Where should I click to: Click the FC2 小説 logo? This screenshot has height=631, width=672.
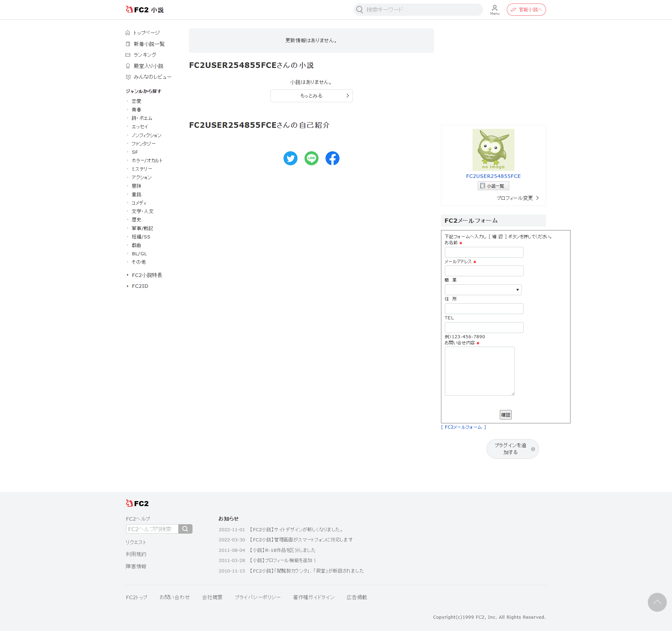point(145,9)
